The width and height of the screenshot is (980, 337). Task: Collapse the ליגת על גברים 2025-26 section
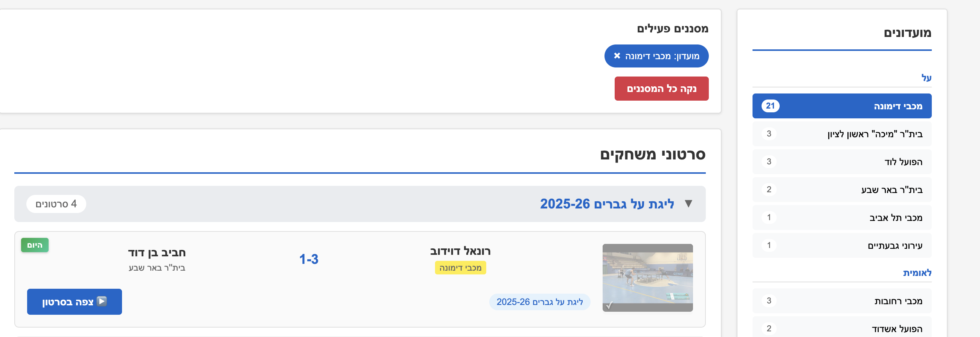[x=689, y=204]
